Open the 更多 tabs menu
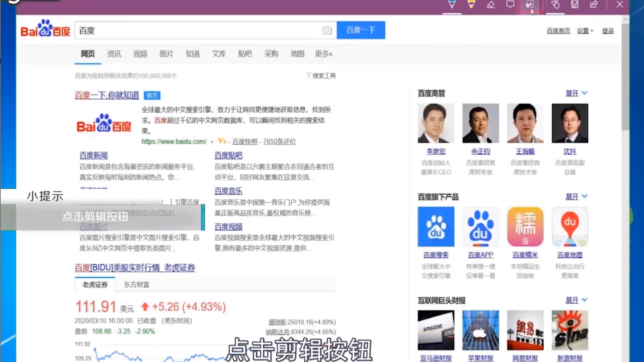This screenshot has height=362, width=644. pos(323,54)
